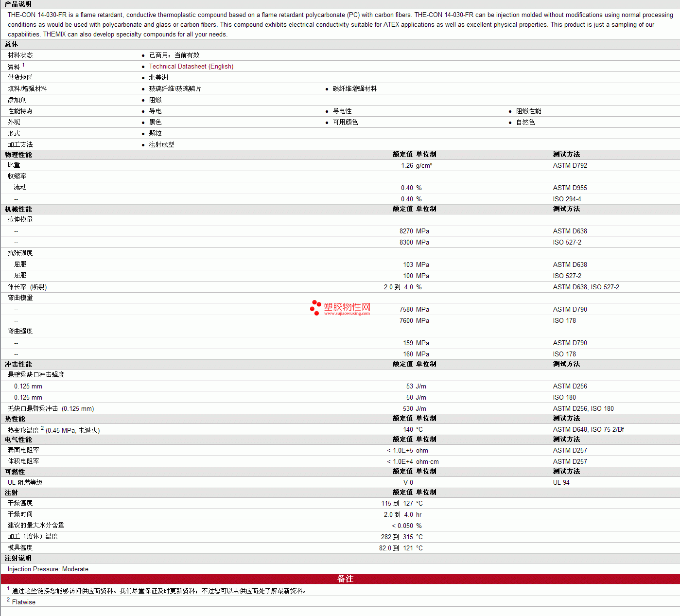Select test method ASTM D792
Image resolution: width=680 pixels, height=616 pixels.
(x=570, y=166)
